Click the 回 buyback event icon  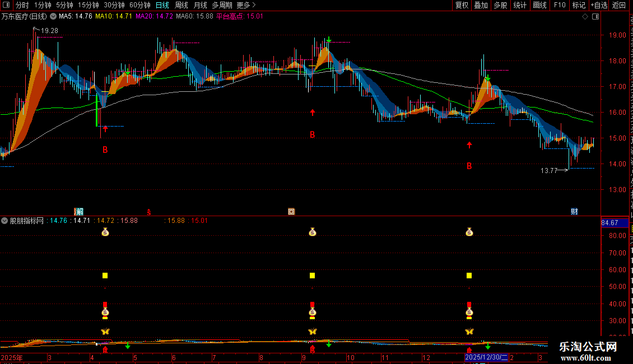(291, 211)
